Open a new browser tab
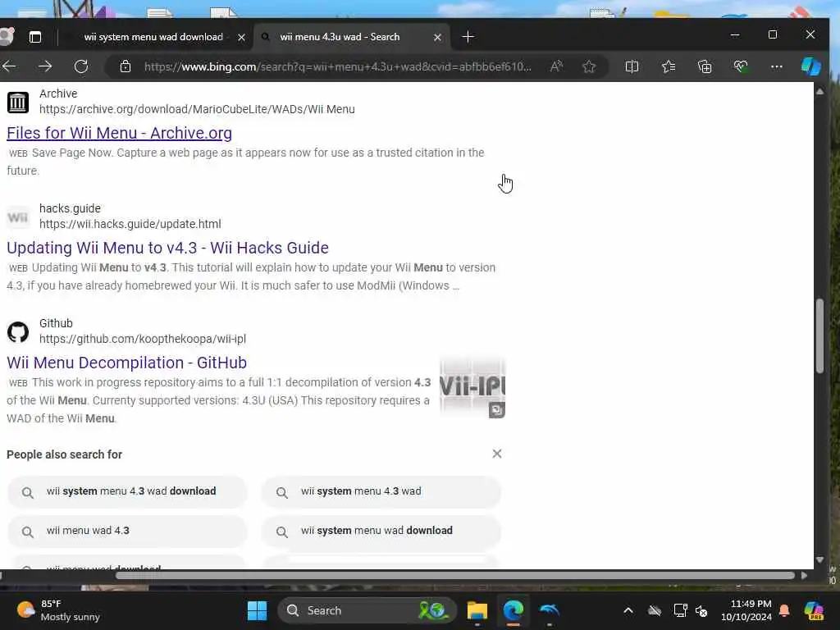This screenshot has height=630, width=840. 468,37
